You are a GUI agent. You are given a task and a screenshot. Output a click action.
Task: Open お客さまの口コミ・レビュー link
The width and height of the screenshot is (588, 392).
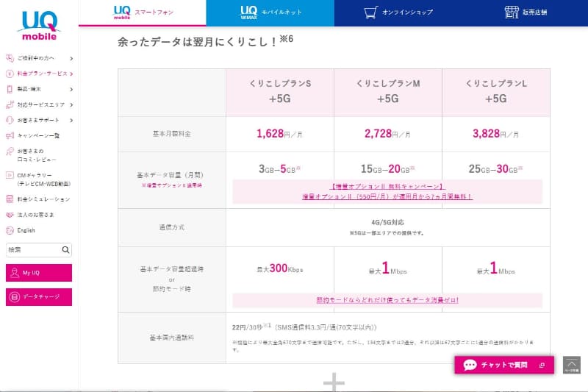[32, 155]
